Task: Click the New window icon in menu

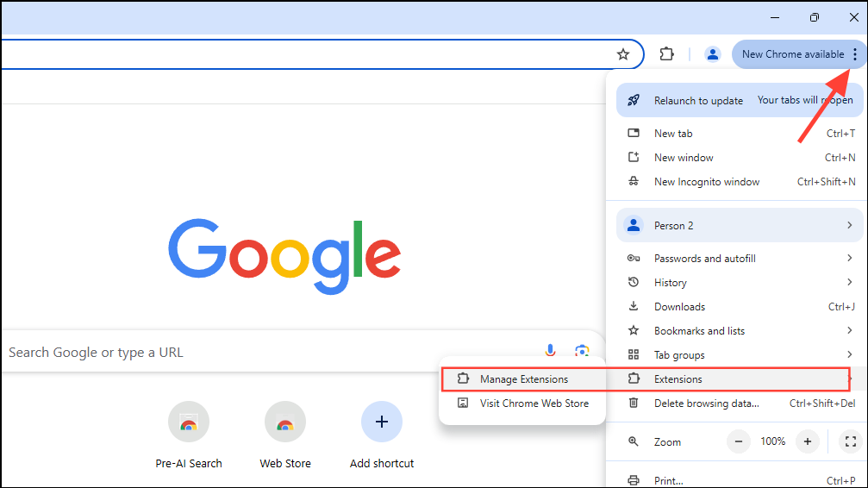Action: point(634,157)
